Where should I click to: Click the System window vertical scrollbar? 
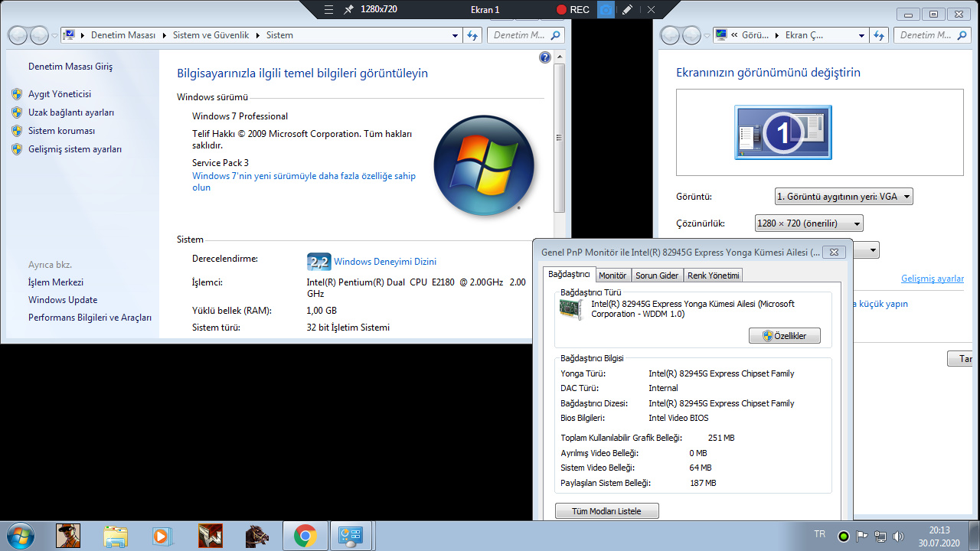pyautogui.click(x=560, y=139)
